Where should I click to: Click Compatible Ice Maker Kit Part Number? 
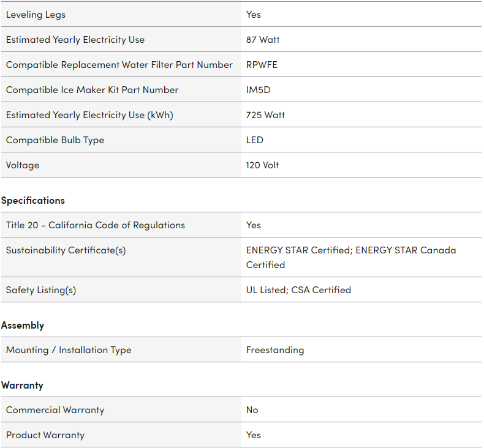92,90
